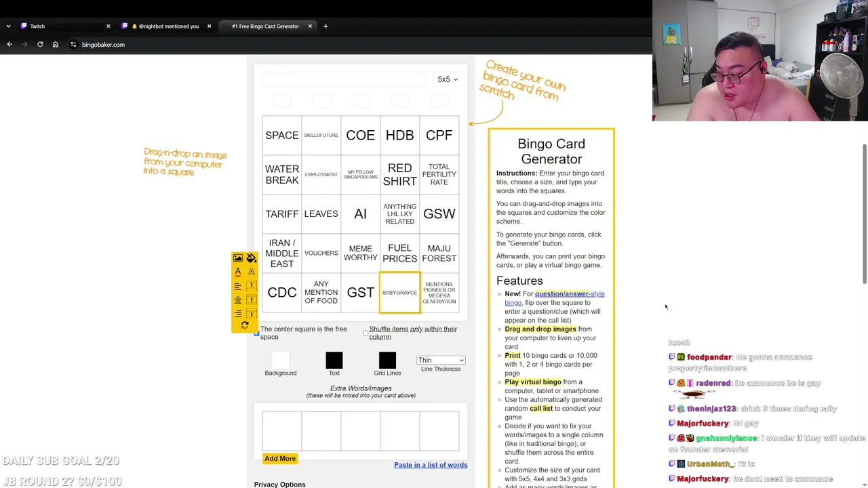
Task: Switch to the Twitch tab
Action: (65, 26)
